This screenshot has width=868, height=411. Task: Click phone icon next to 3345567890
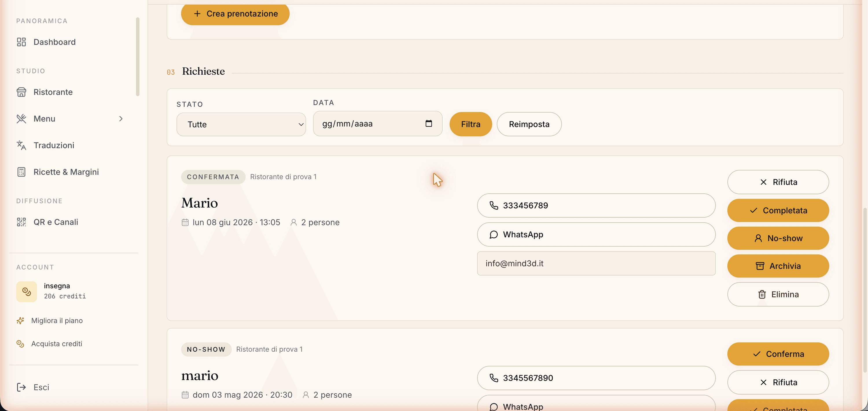(x=494, y=378)
